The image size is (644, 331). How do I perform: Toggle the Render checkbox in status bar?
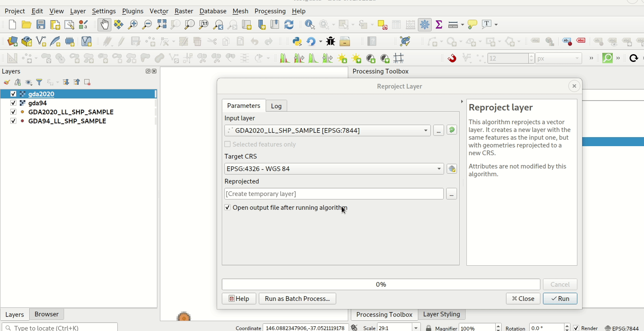576,328
